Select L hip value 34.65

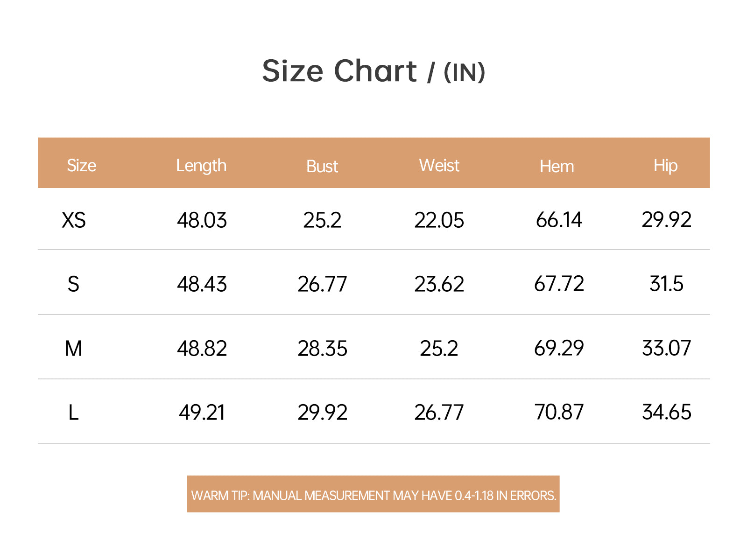click(x=666, y=412)
